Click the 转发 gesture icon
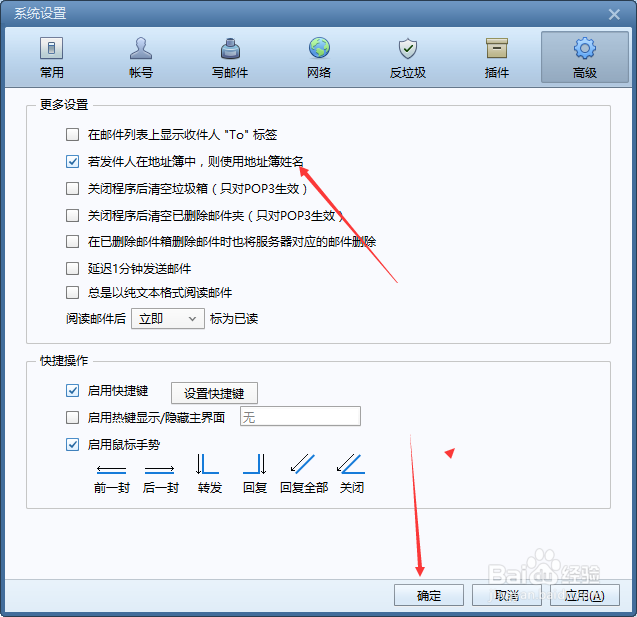The height and width of the screenshot is (617, 637). point(207,464)
